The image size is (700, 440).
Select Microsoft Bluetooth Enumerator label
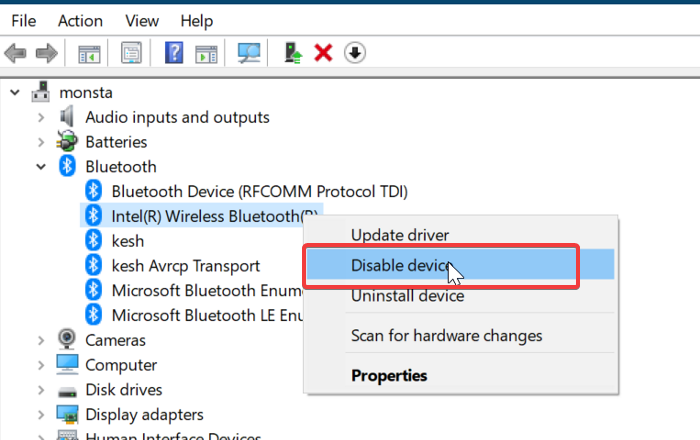coord(207,291)
